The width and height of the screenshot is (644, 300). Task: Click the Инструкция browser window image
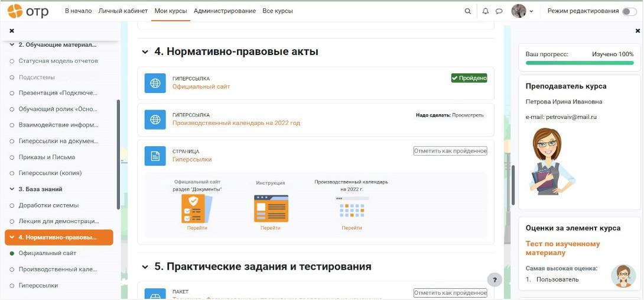(271, 208)
